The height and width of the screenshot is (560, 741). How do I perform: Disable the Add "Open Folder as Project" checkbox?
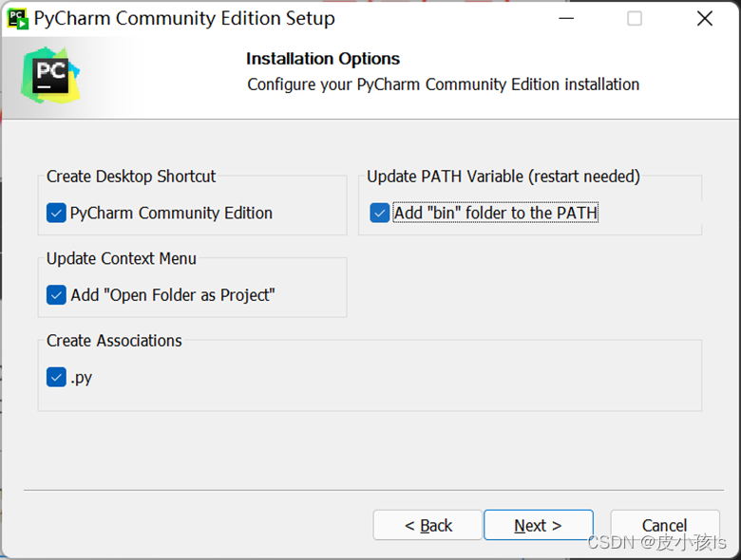click(56, 295)
